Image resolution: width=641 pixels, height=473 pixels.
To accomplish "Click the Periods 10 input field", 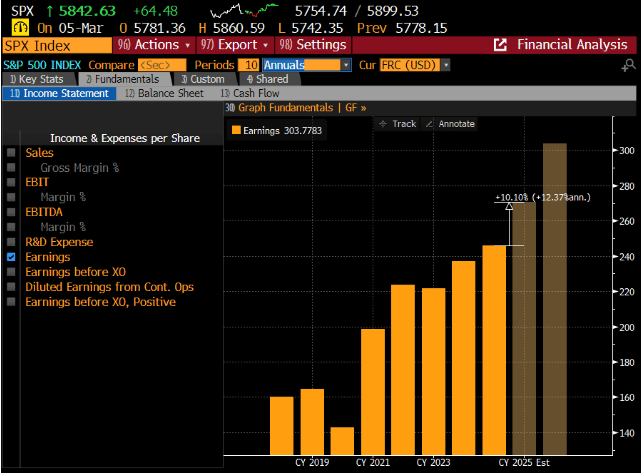I will [x=249, y=65].
